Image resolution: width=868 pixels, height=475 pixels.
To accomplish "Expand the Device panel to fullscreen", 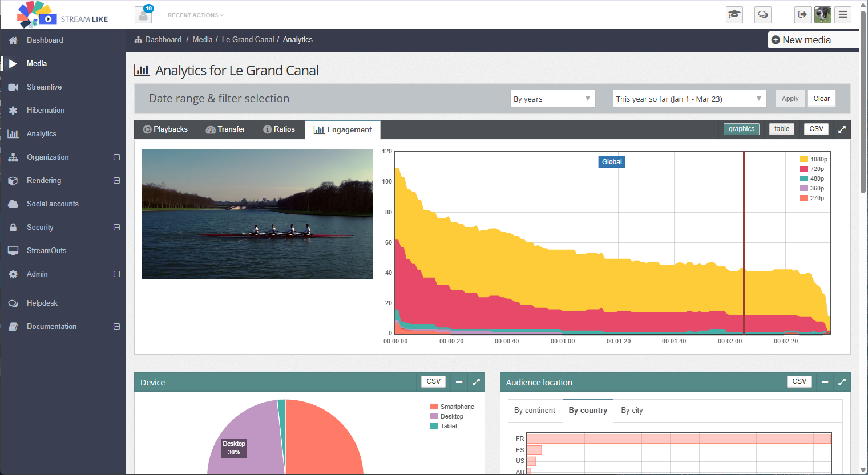I will pos(476,382).
